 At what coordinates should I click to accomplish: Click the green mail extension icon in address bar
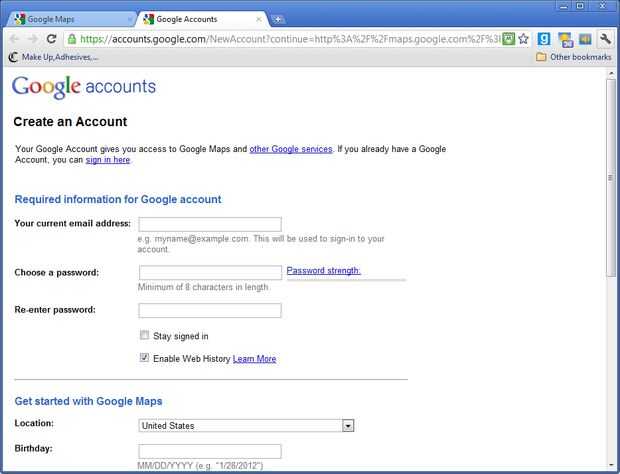click(x=508, y=39)
